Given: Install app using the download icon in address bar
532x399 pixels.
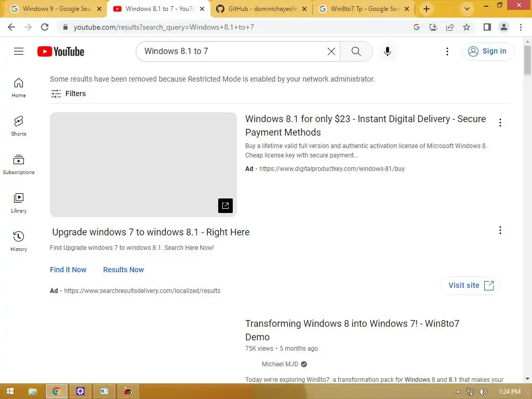Looking at the screenshot, I should tap(433, 27).
